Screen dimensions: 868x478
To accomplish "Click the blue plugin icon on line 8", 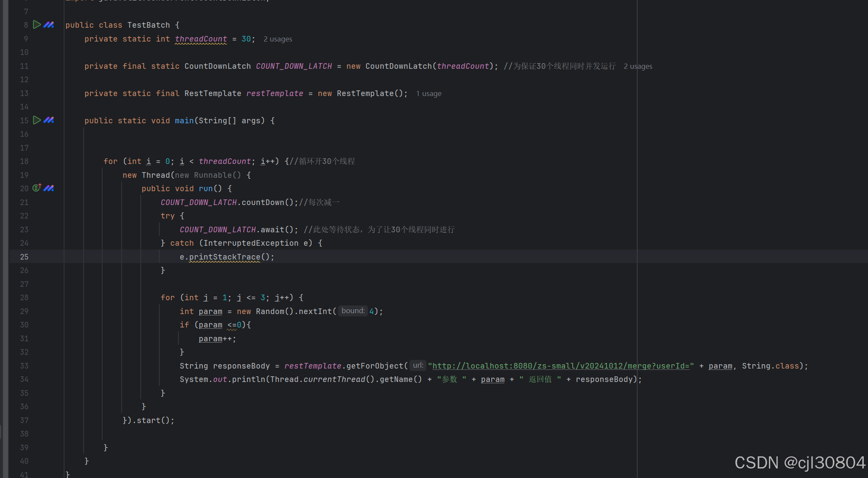I will click(x=49, y=25).
